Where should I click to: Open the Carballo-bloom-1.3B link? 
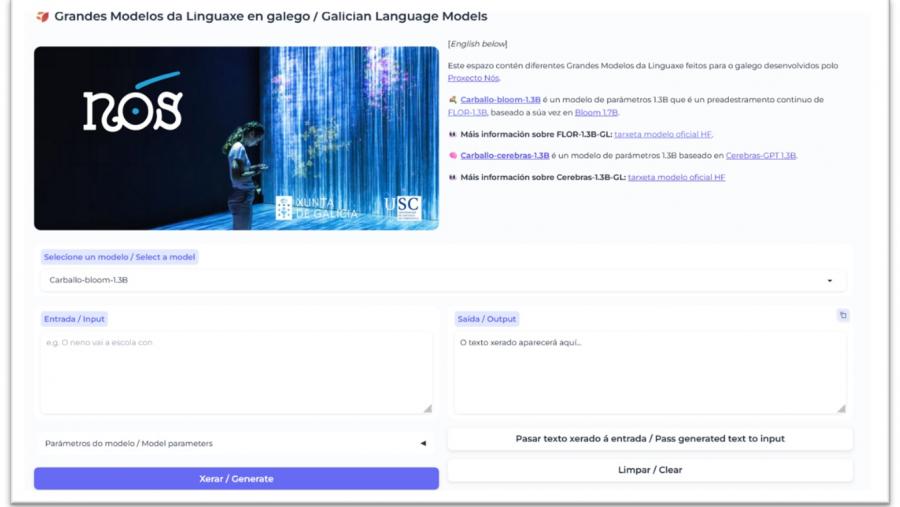click(500, 100)
